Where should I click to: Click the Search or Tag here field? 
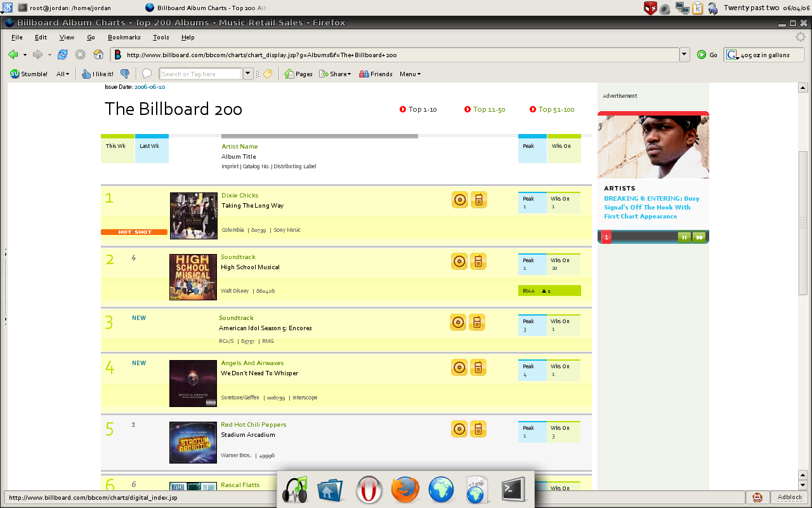202,74
